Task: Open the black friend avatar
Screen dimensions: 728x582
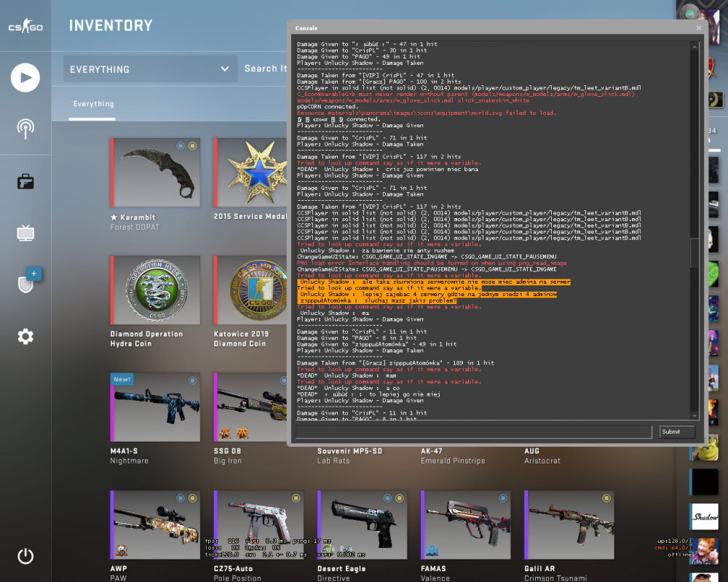Action: click(704, 482)
